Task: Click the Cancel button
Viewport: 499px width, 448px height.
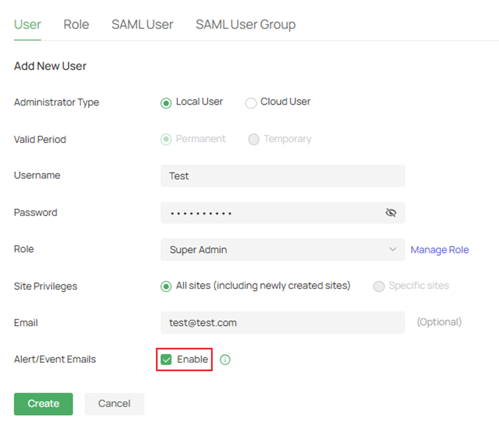Action: click(x=114, y=404)
